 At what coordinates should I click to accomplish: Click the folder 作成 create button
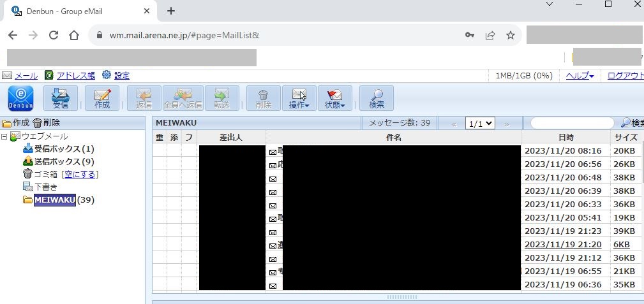pos(15,122)
